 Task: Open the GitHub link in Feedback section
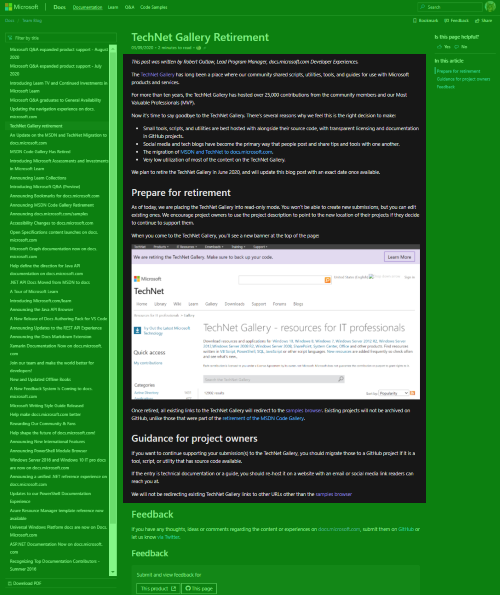coord(406,529)
